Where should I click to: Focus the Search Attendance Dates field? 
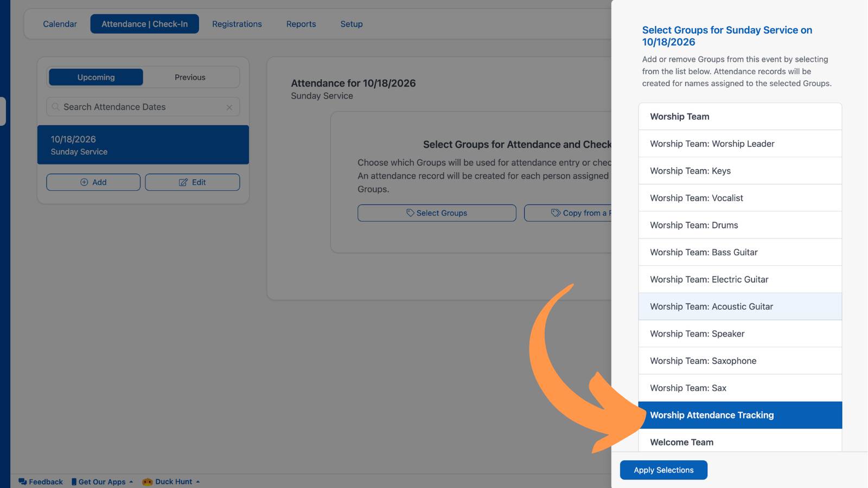click(x=143, y=107)
